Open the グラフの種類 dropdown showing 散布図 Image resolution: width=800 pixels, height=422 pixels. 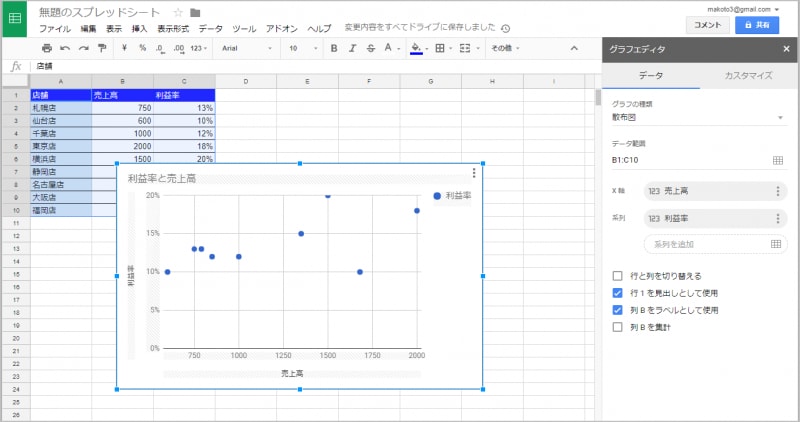tap(698, 118)
